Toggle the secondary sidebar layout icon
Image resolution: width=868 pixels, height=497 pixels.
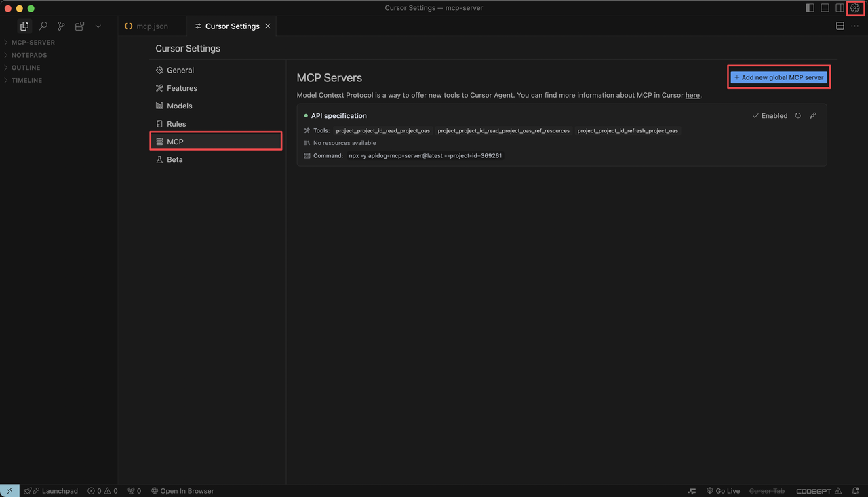coord(840,8)
